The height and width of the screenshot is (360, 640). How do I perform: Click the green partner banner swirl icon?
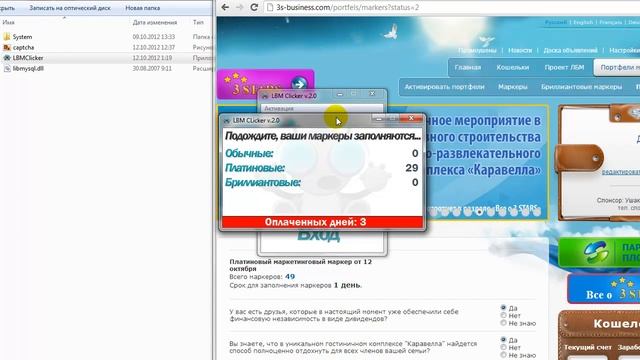pyautogui.click(x=596, y=252)
